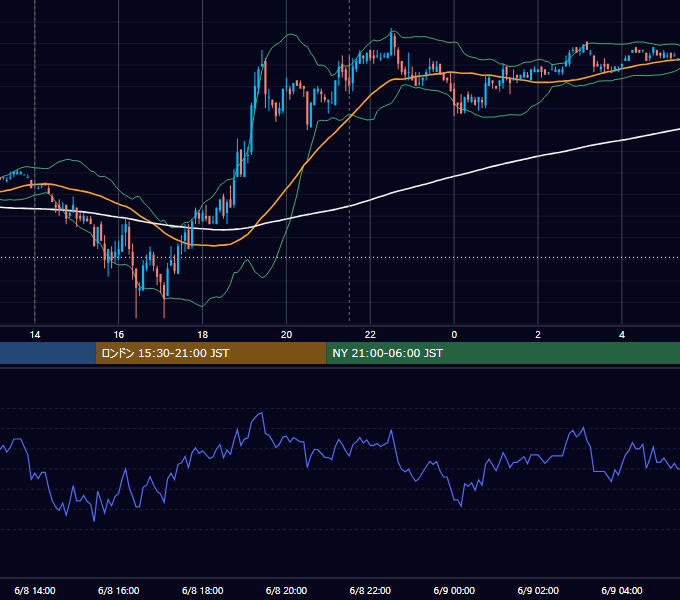The height and width of the screenshot is (600, 680).
Task: Click the 14 hour label on the time axis
Action: pos(35,335)
